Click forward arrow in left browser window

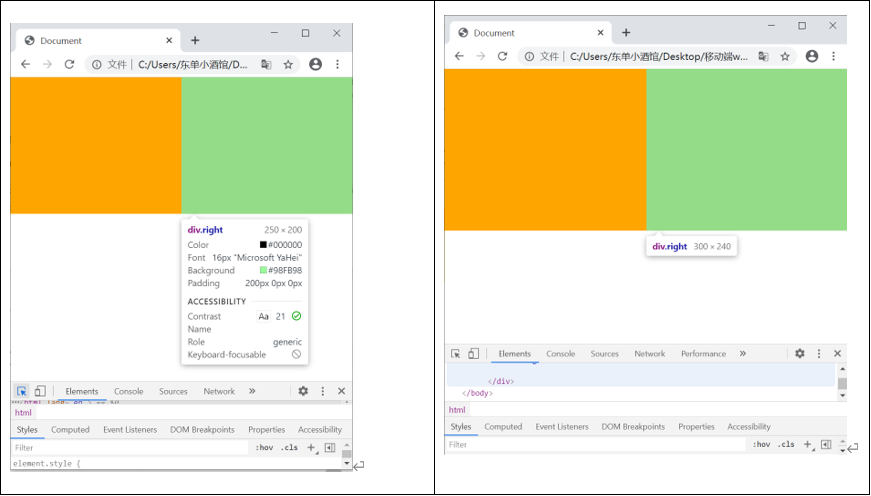pos(47,64)
